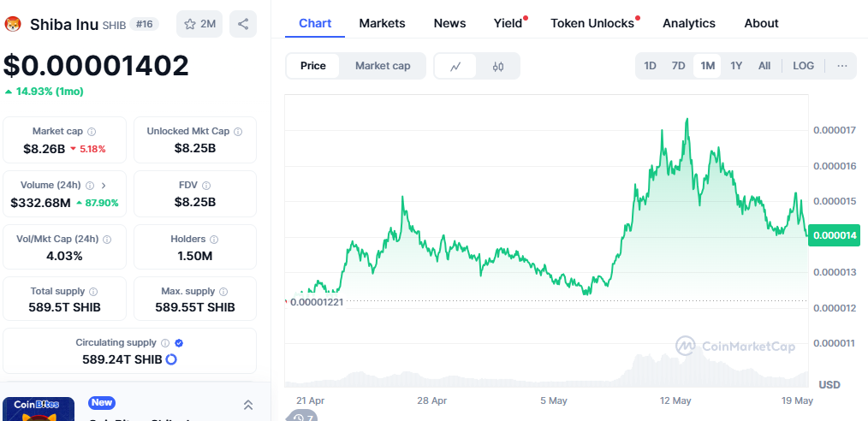Open the Token Unlocks tab
This screenshot has height=421, width=868.
coord(592,23)
